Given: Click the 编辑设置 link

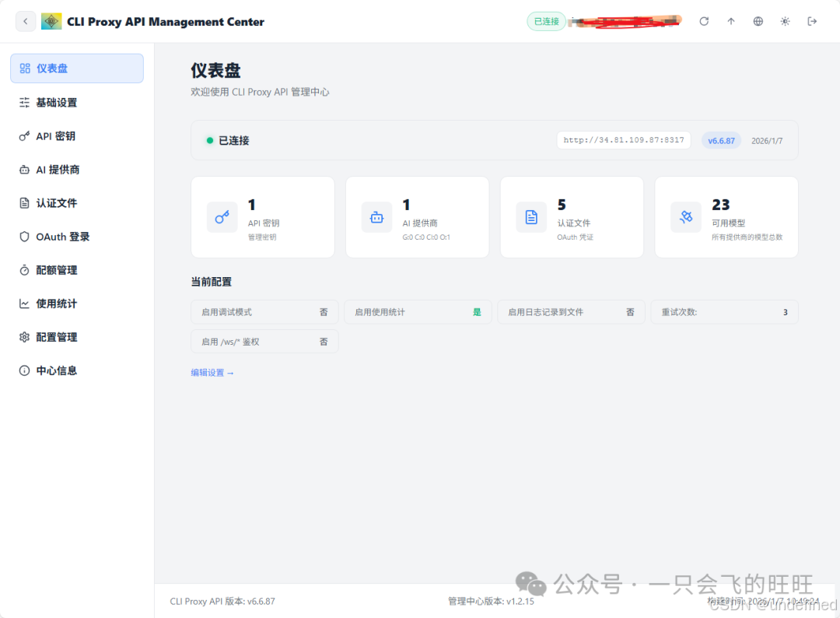Looking at the screenshot, I should click(x=212, y=373).
